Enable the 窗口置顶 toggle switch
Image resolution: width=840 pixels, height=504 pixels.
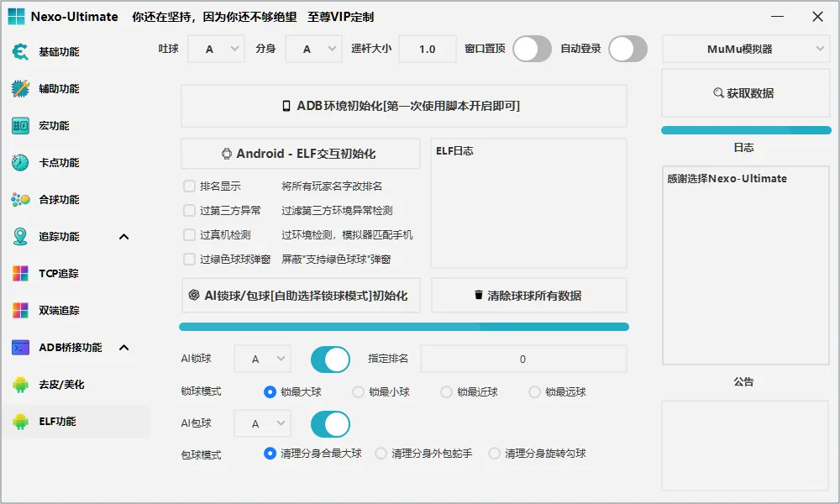[x=532, y=50]
